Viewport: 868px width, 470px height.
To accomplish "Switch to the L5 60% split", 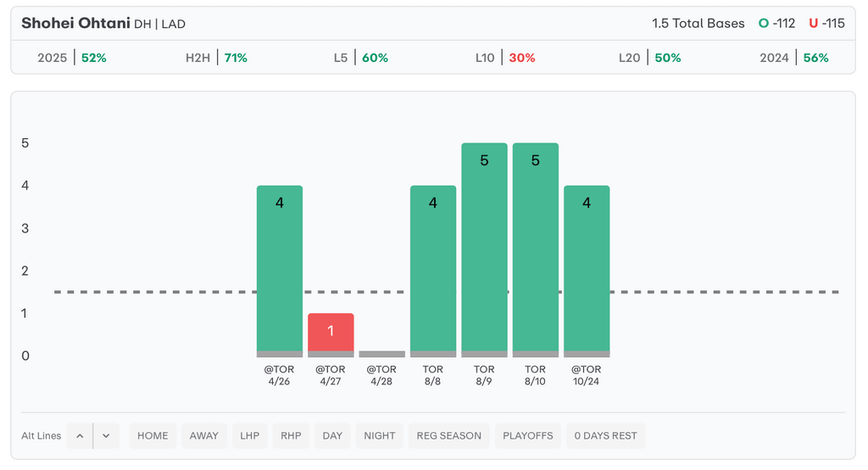I will coord(360,58).
